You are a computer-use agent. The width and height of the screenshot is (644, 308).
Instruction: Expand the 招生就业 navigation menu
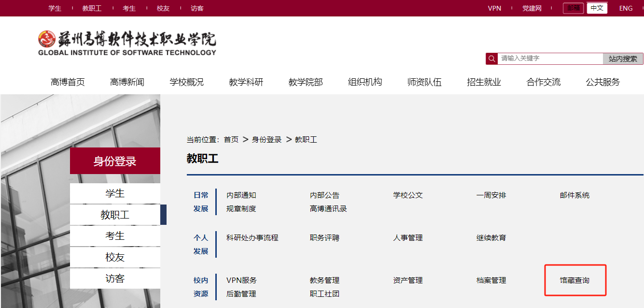tap(484, 82)
